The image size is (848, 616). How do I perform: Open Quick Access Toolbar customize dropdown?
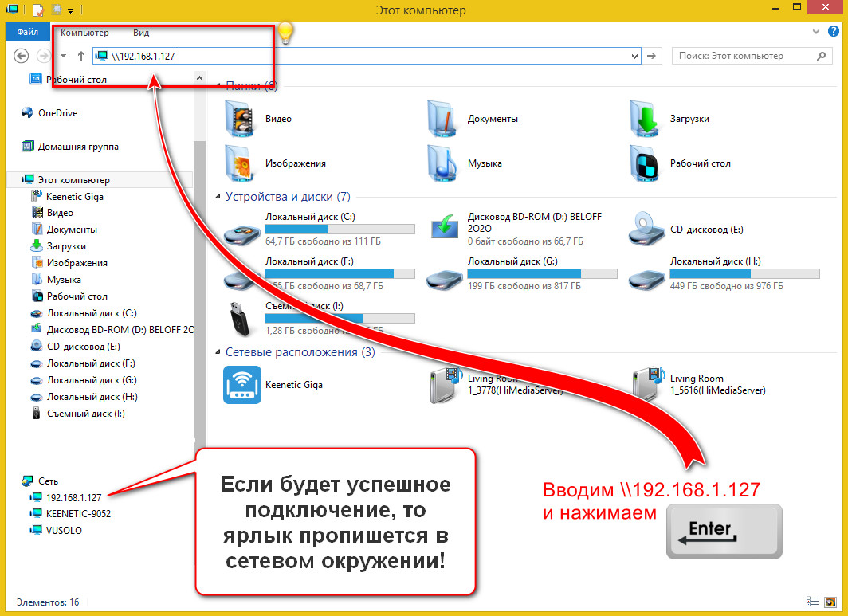(71, 10)
